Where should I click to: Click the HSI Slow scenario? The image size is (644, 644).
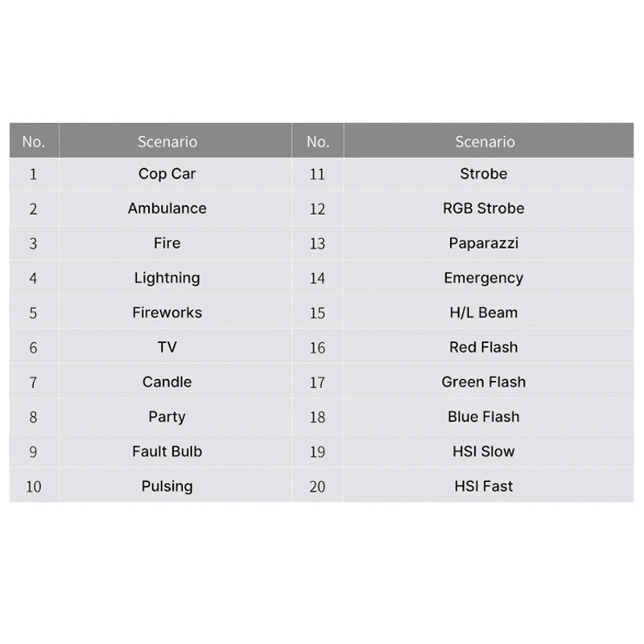coord(483,452)
